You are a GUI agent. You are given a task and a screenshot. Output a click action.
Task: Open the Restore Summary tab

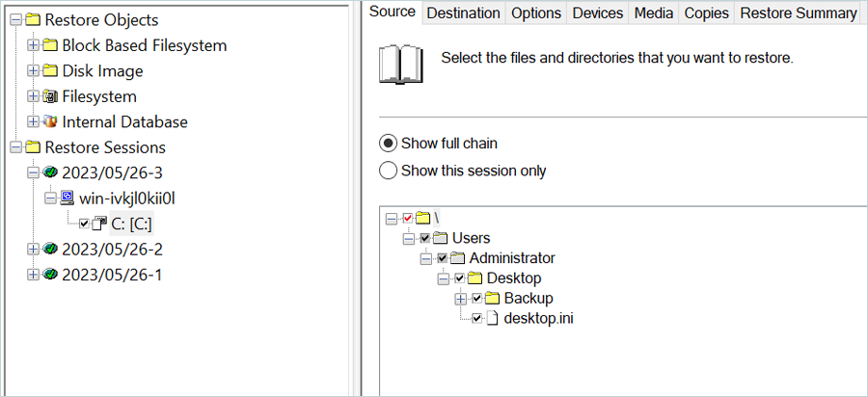[x=798, y=13]
